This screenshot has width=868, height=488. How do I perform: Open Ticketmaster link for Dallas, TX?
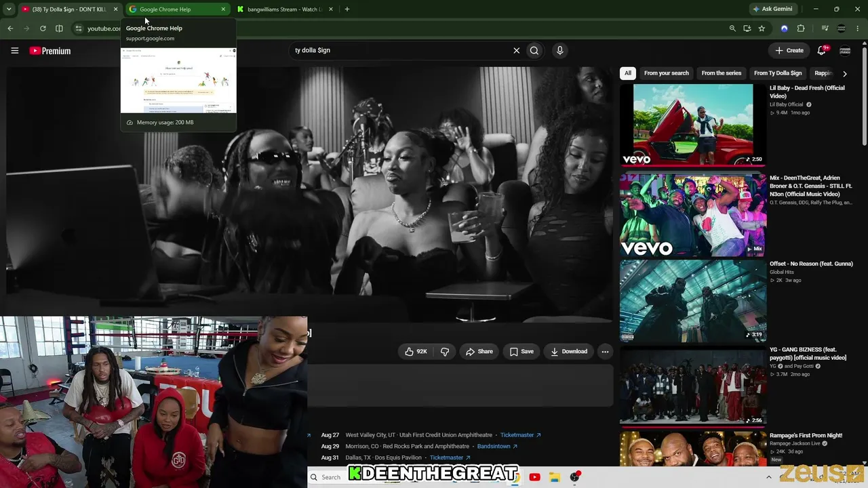(x=450, y=457)
